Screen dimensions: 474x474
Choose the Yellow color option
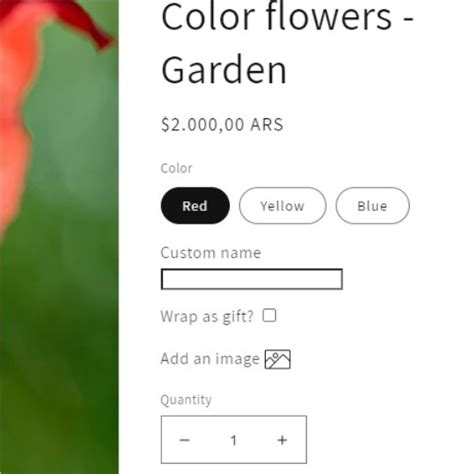(282, 206)
